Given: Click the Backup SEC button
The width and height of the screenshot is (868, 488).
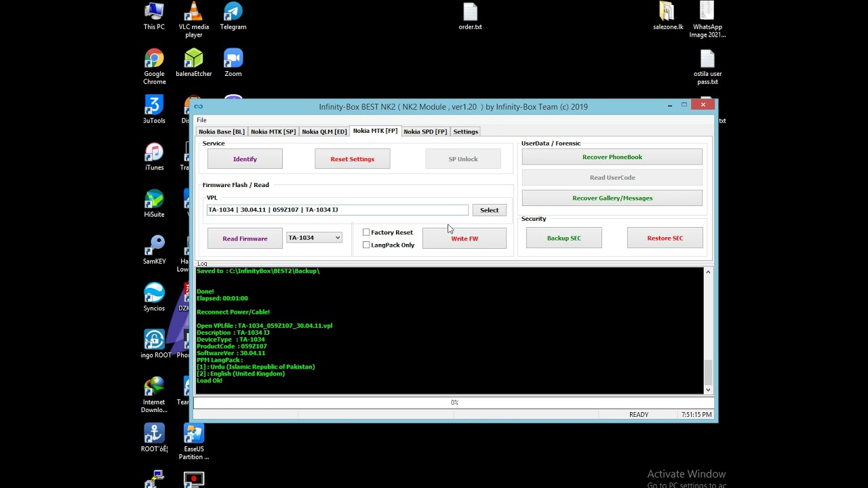Looking at the screenshot, I should (564, 239).
